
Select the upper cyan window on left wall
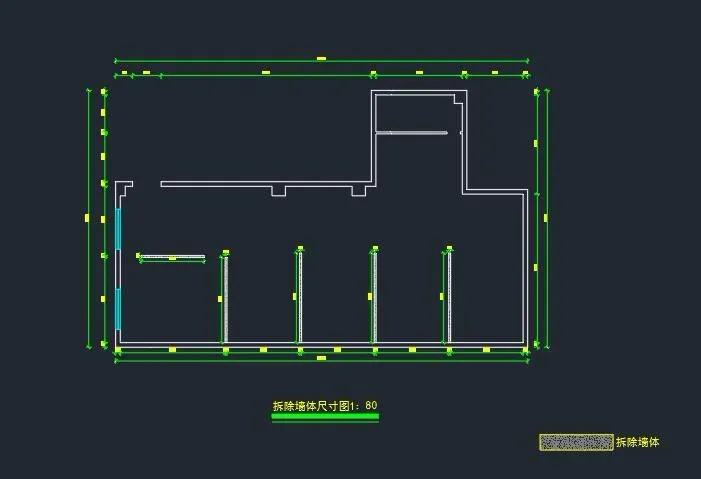(118, 229)
